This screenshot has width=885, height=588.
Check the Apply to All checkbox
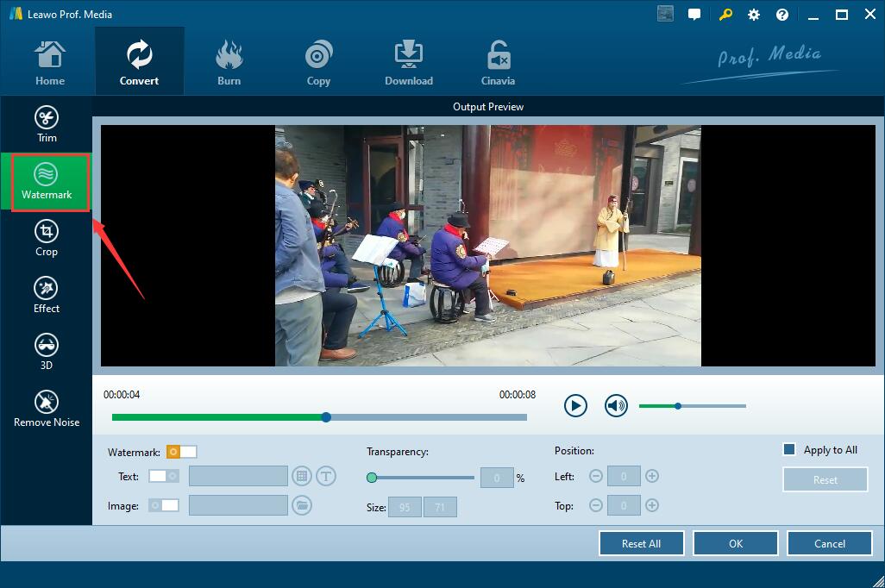[x=788, y=449]
